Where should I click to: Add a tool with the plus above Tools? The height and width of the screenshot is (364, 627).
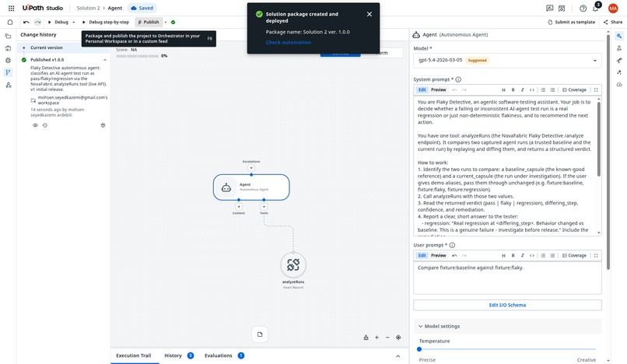[x=264, y=207]
